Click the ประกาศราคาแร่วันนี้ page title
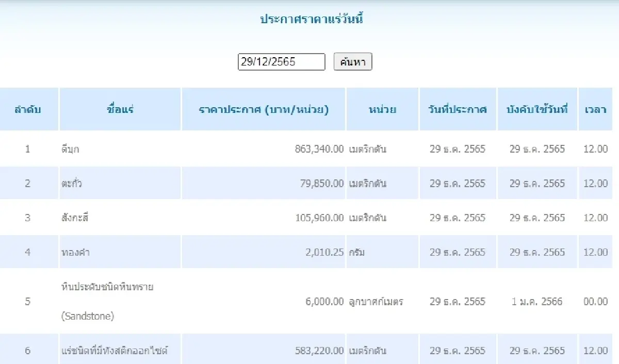Image resolution: width=619 pixels, height=364 pixels. (x=313, y=20)
